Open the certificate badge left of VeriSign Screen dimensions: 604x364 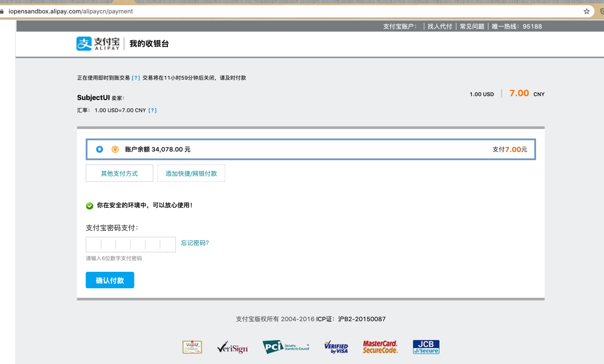pos(192,347)
